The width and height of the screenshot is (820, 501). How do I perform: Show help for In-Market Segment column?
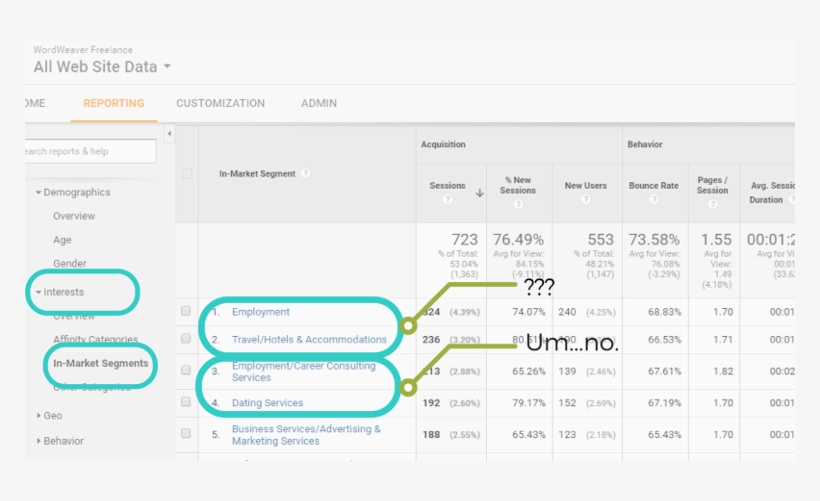point(305,173)
